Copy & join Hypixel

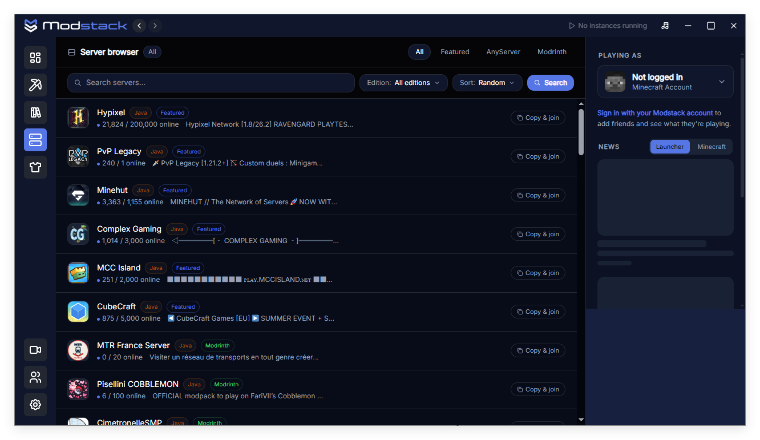coord(538,118)
